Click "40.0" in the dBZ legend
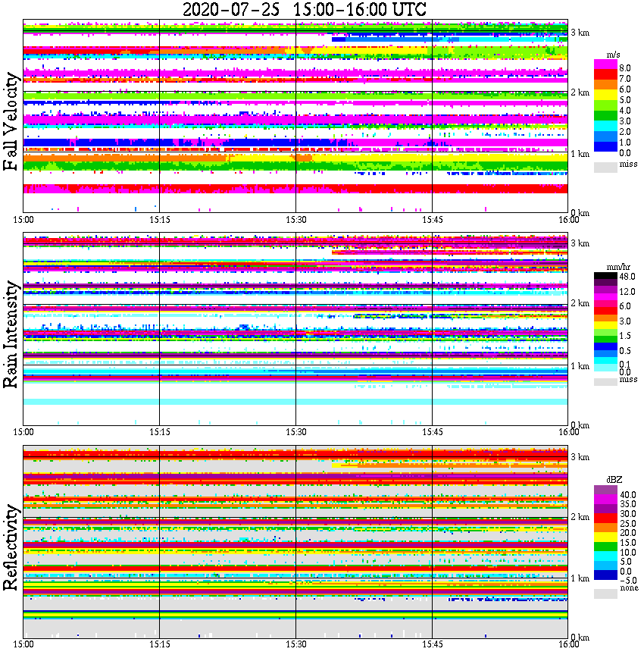The height and width of the screenshot is (658, 644). pos(627,495)
